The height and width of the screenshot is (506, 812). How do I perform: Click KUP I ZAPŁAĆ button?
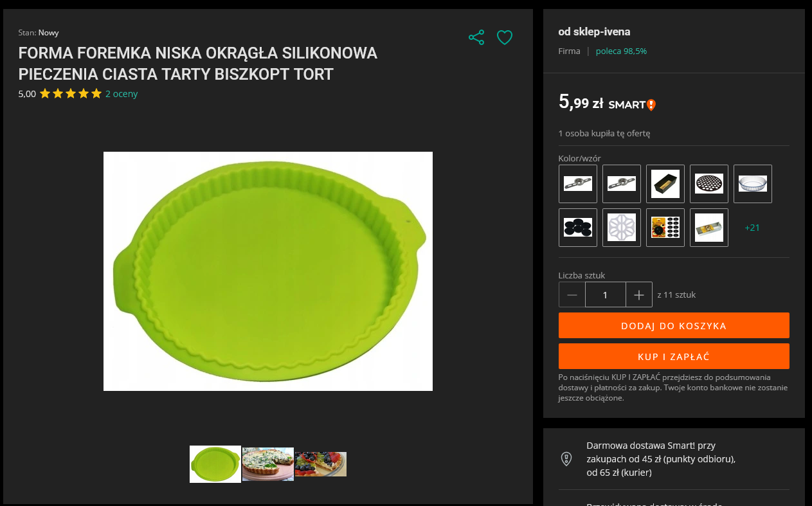pos(674,356)
